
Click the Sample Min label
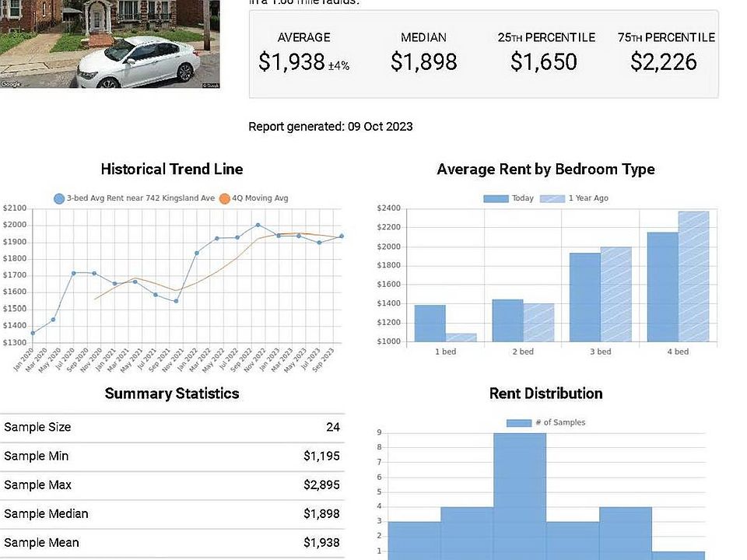pyautogui.click(x=37, y=457)
